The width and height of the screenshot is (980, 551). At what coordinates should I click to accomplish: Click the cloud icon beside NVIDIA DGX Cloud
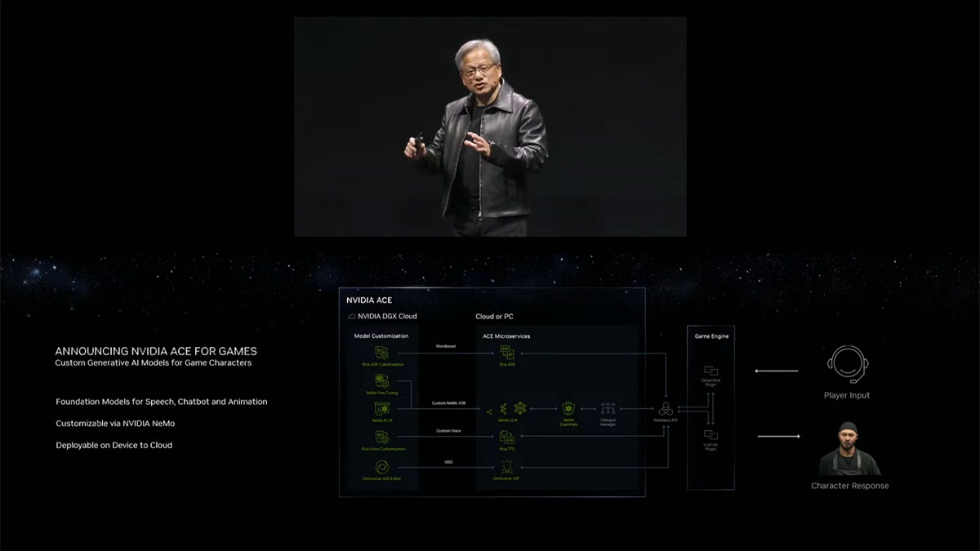351,316
